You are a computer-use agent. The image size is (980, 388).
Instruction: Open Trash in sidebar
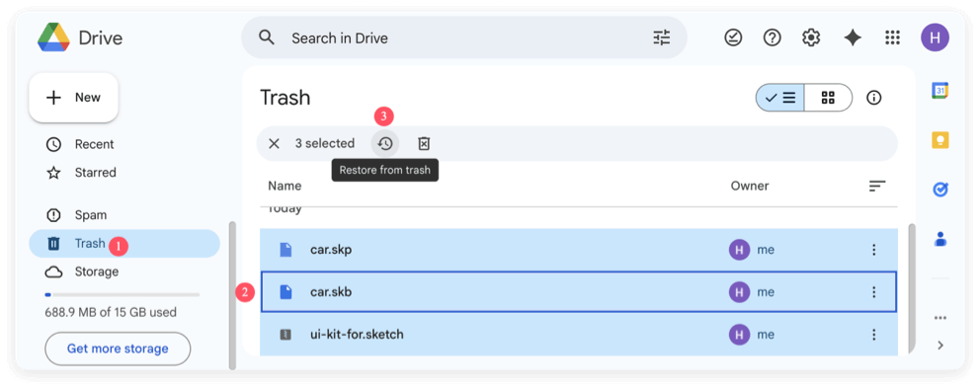(124, 243)
